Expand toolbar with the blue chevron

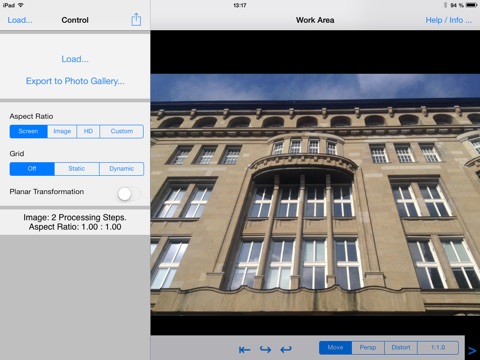[472, 350]
